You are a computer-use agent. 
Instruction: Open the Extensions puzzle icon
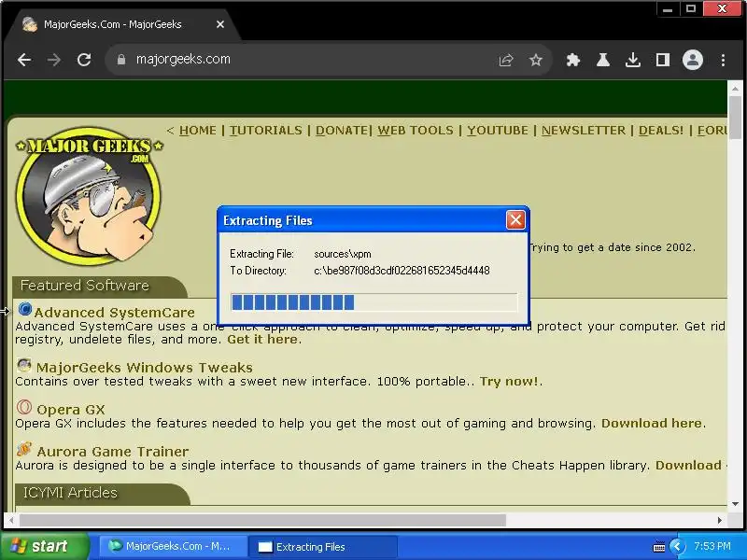(x=573, y=60)
